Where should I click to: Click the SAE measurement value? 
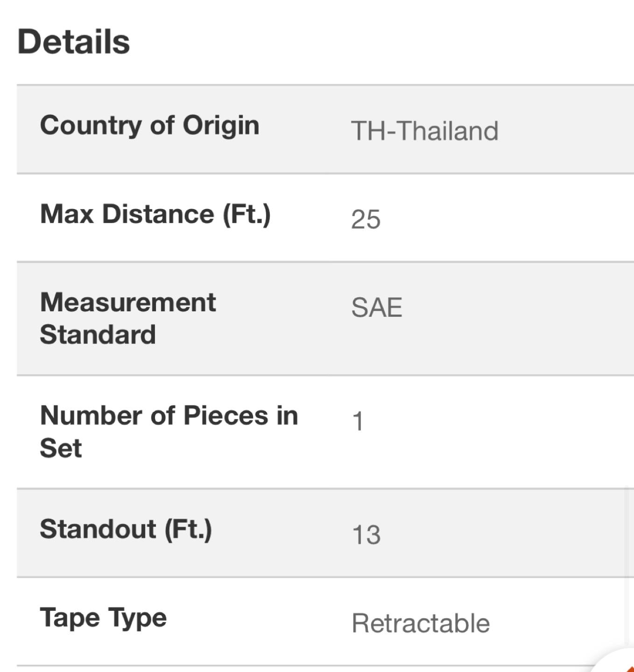point(377,308)
